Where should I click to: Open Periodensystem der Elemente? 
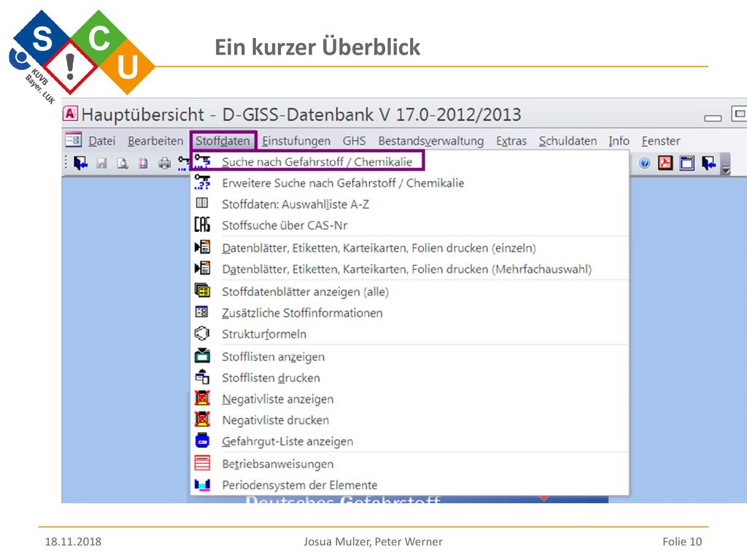tap(410, 485)
